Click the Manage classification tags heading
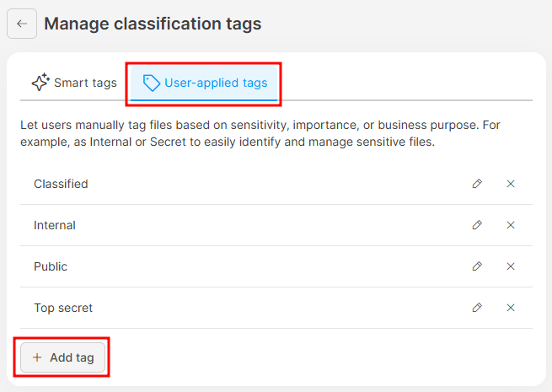Screen dimensions: 552x392 click(153, 24)
